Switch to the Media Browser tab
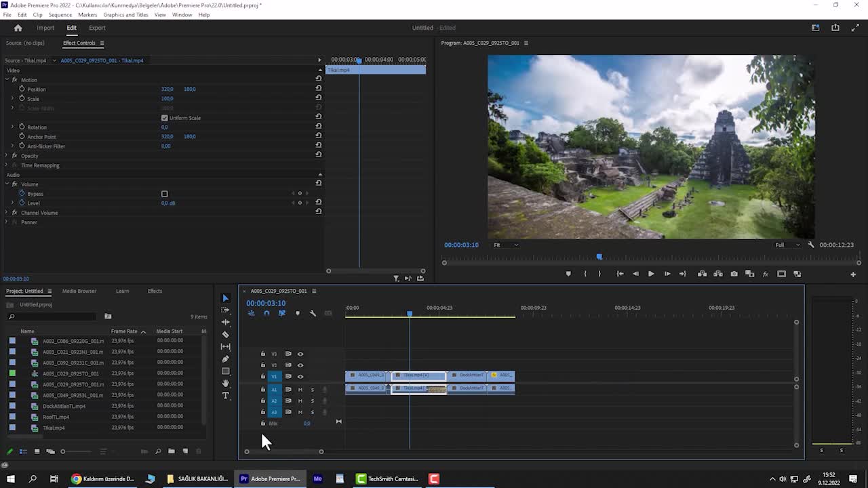Screen dimensions: 868x488 click(79, 291)
